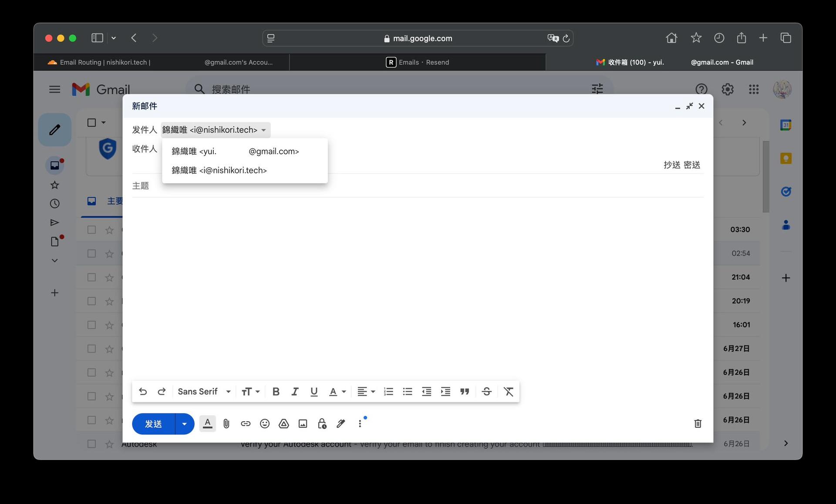The width and height of the screenshot is (836, 504).
Task: Select the checkbox on the 03:30 email row
Action: [91, 229]
